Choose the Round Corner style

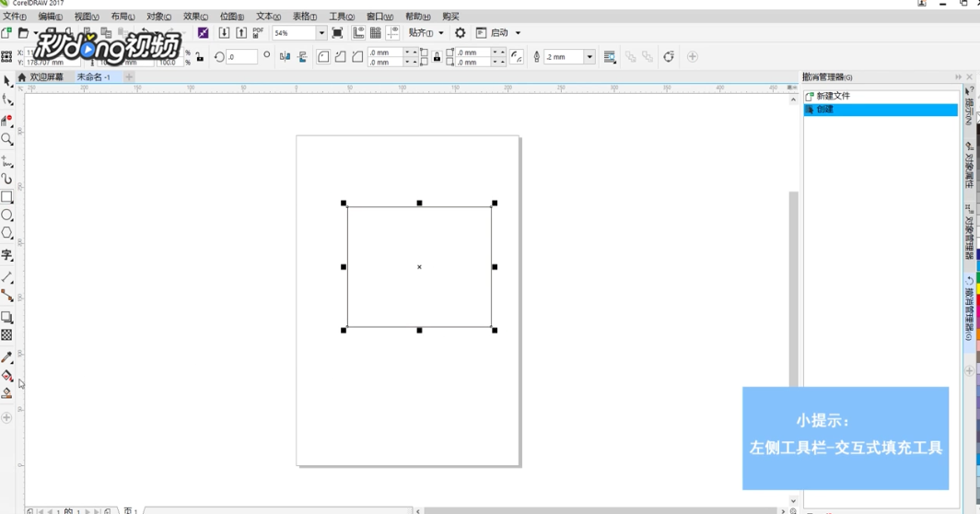(323, 57)
